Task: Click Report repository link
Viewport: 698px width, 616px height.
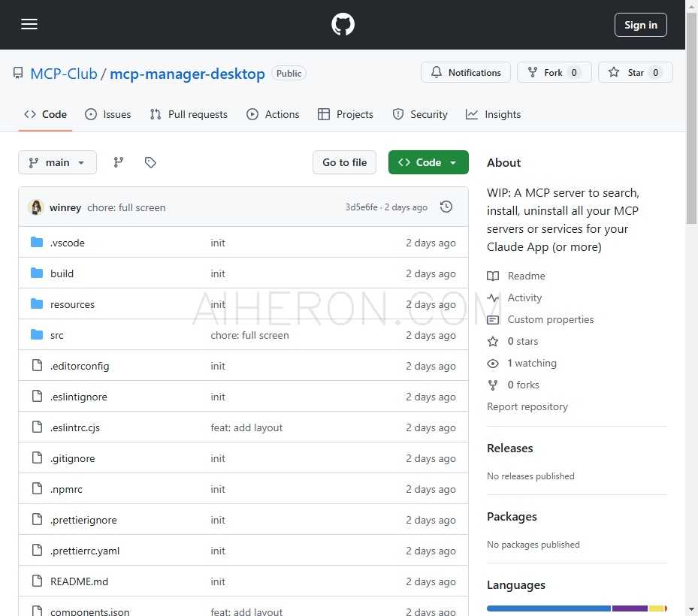Action: tap(527, 407)
